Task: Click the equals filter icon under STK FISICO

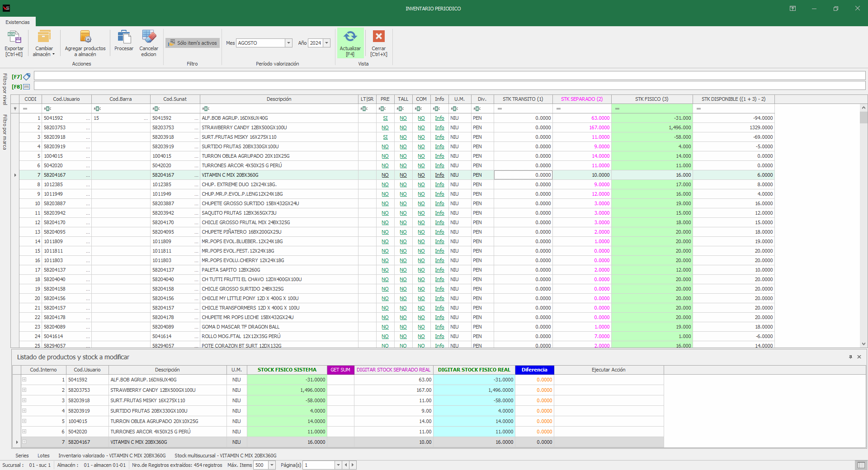Action: point(617,108)
